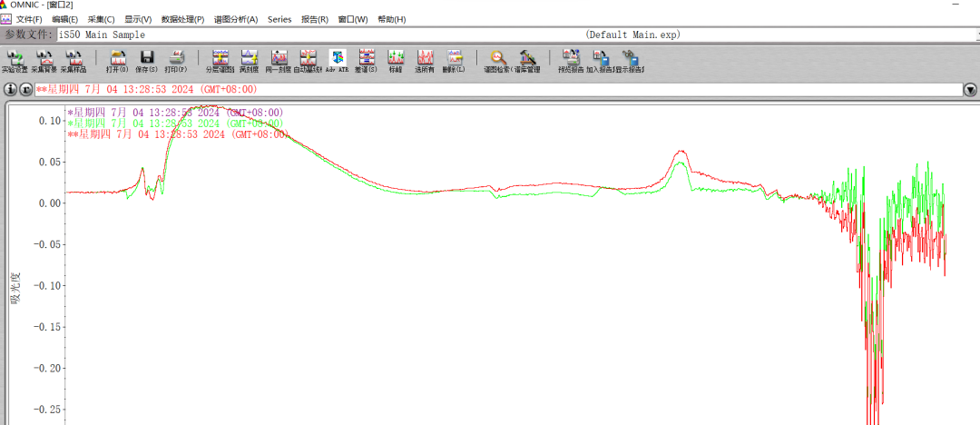Open the 谱库管理 library manager
Viewport: 980px width, 425px height.
[526, 61]
